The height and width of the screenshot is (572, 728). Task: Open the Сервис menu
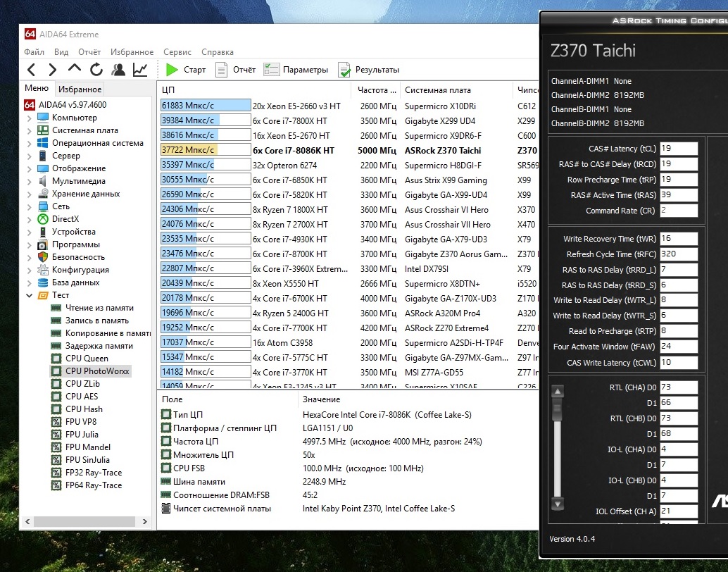tap(177, 52)
